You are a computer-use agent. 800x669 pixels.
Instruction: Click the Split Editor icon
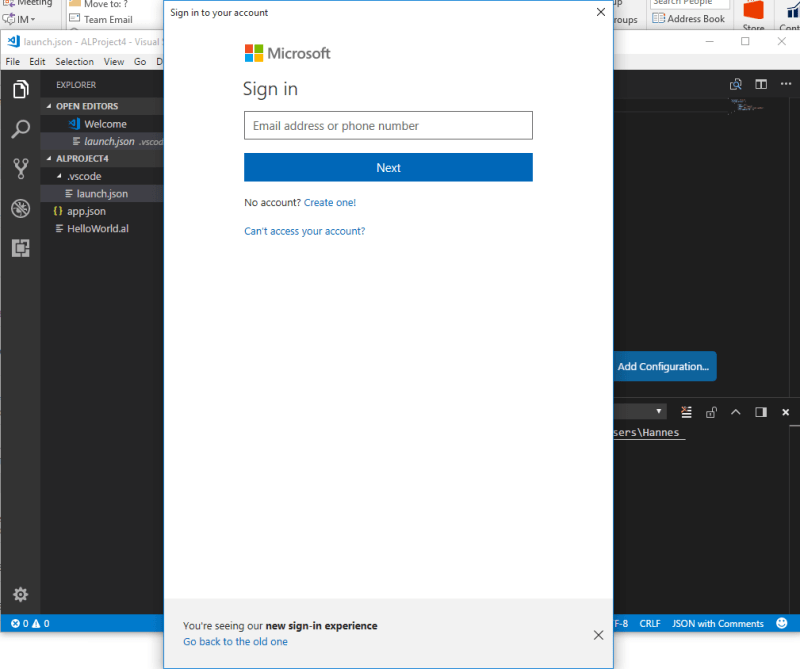(761, 84)
